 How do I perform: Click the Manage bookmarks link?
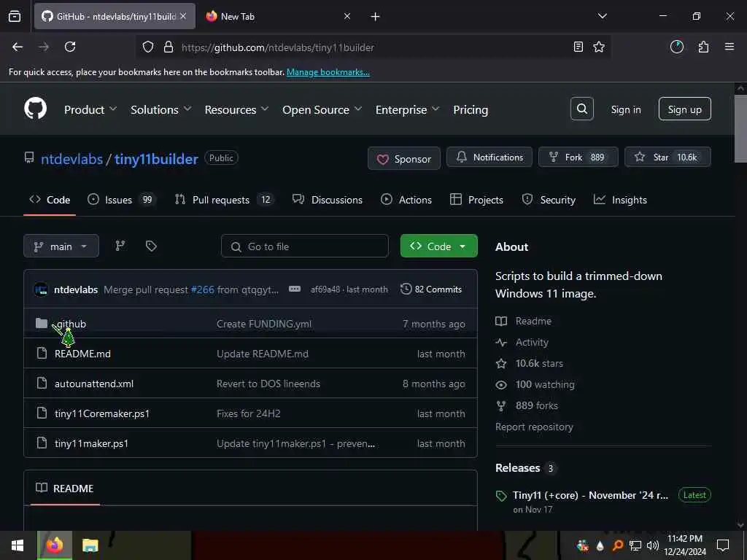pyautogui.click(x=328, y=72)
